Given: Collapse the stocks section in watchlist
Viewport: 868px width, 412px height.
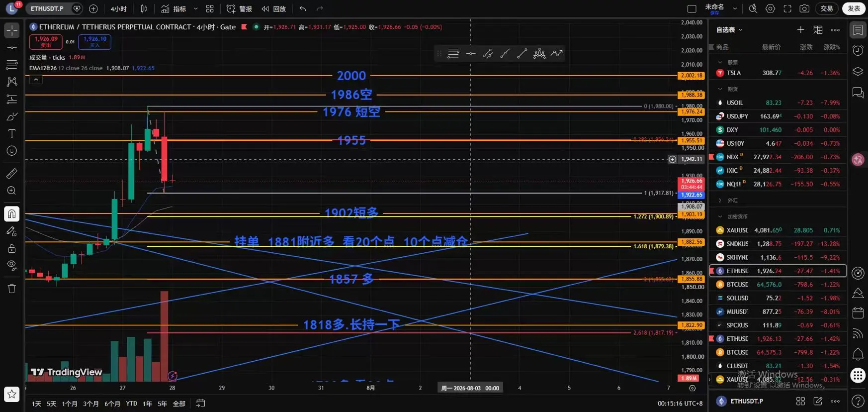Looking at the screenshot, I should [x=720, y=62].
